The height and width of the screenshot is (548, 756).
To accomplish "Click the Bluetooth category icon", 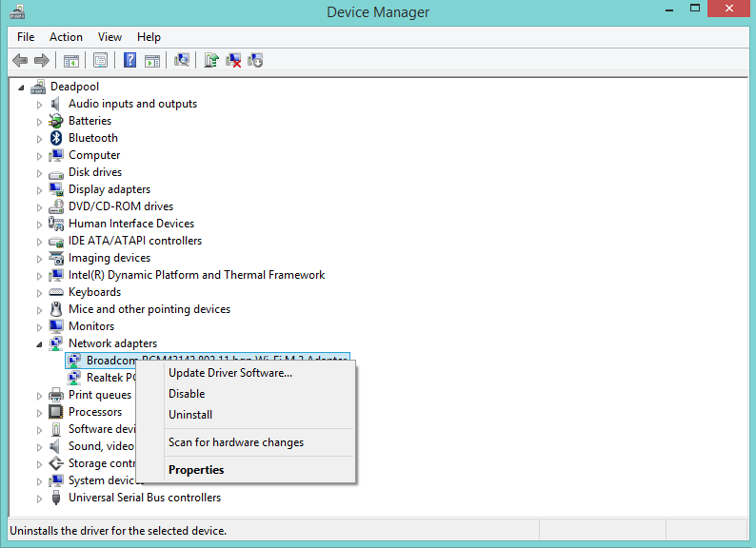I will (x=56, y=138).
